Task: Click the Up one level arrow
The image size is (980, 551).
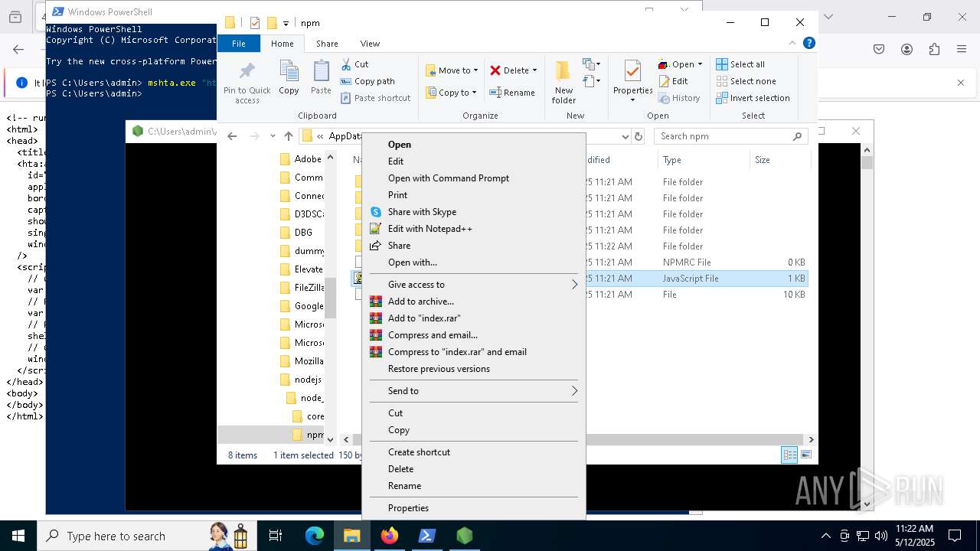Action: [288, 136]
